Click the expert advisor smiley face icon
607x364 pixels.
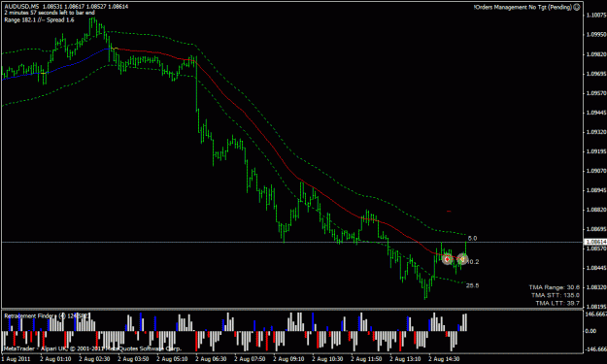click(x=577, y=7)
